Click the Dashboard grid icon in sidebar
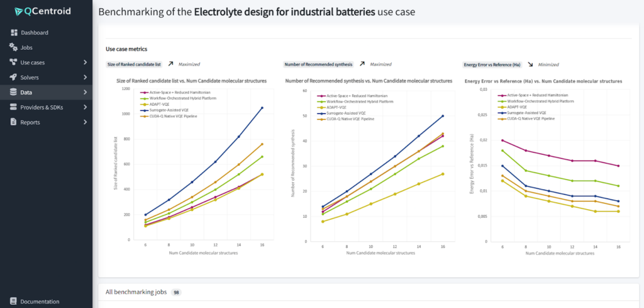Viewport: 644px width, 308px height. tap(14, 33)
